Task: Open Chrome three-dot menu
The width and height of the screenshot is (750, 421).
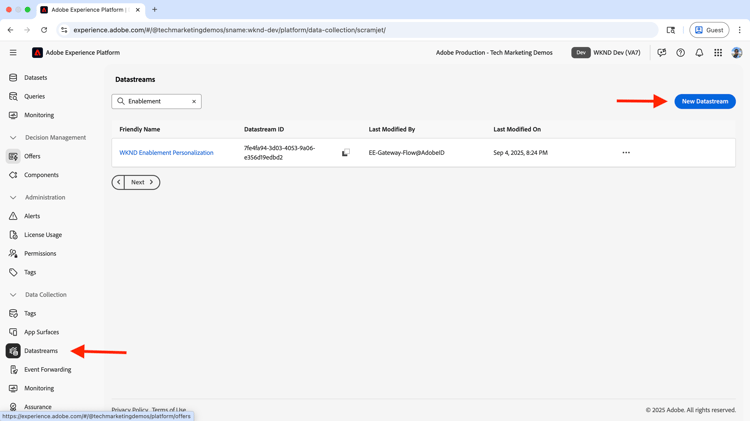Action: [739, 30]
